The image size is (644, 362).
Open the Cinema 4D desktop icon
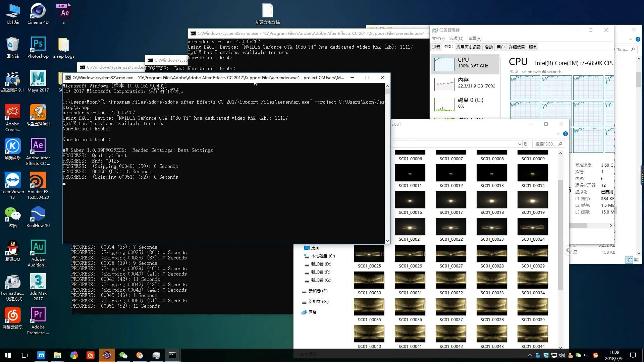click(x=38, y=14)
